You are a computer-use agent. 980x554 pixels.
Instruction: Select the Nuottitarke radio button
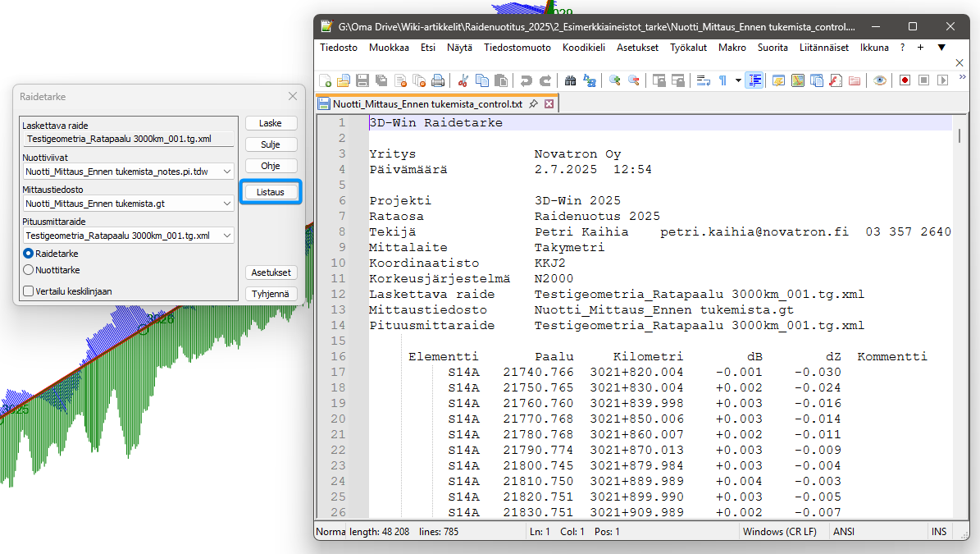point(29,269)
